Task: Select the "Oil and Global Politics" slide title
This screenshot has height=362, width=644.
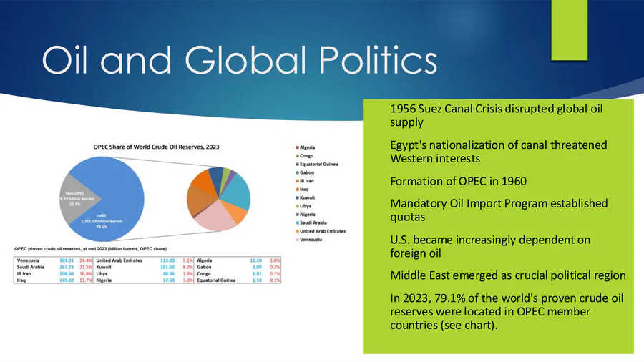Action: (239, 59)
